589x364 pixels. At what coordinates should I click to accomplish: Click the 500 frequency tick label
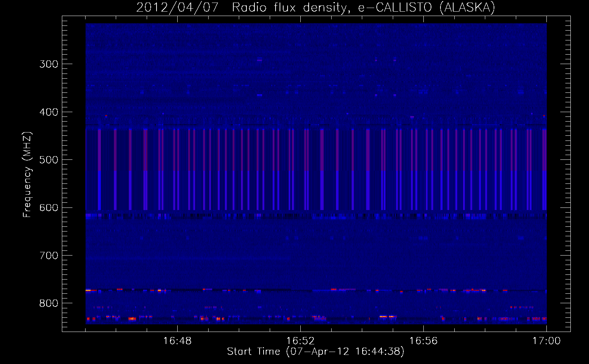point(49,160)
